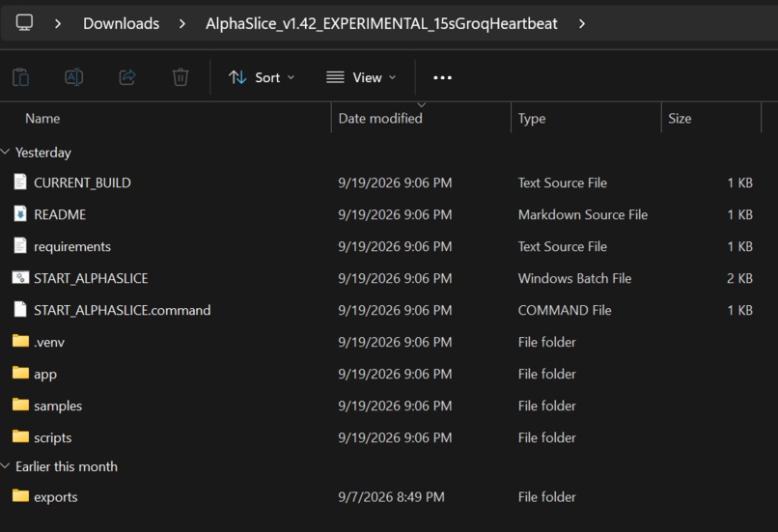Select the exports folder name
This screenshot has width=778, height=532.
click(x=56, y=497)
